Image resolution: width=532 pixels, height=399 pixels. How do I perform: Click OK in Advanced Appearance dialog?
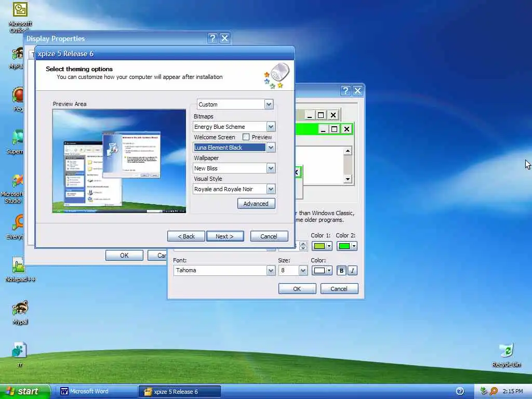point(297,289)
